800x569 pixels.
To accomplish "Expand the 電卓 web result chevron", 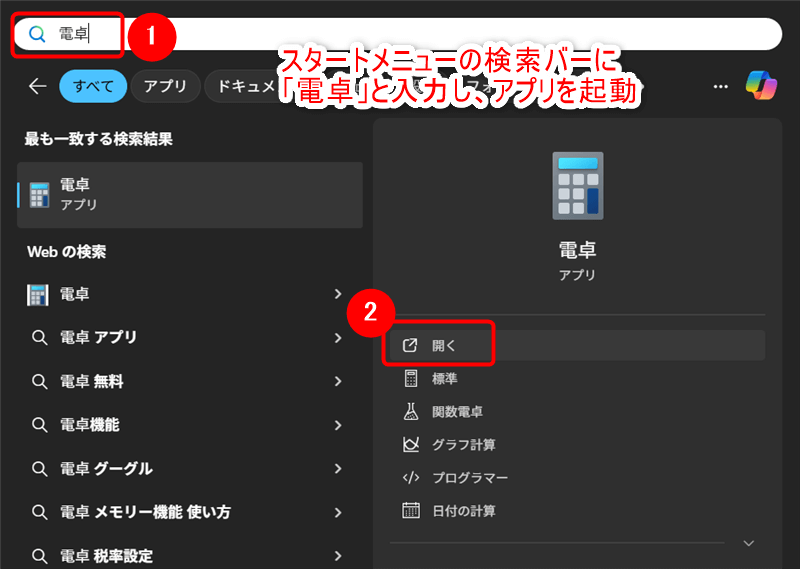I will (338, 294).
